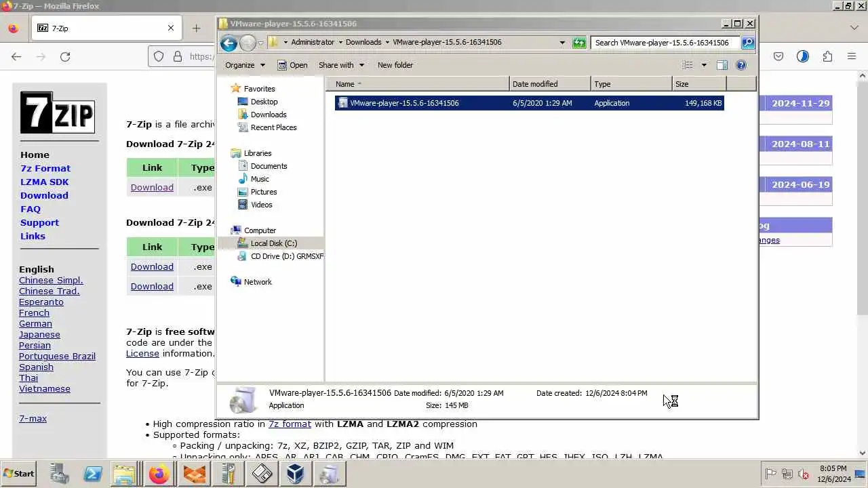
Task: Select Videos library
Action: [261, 205]
